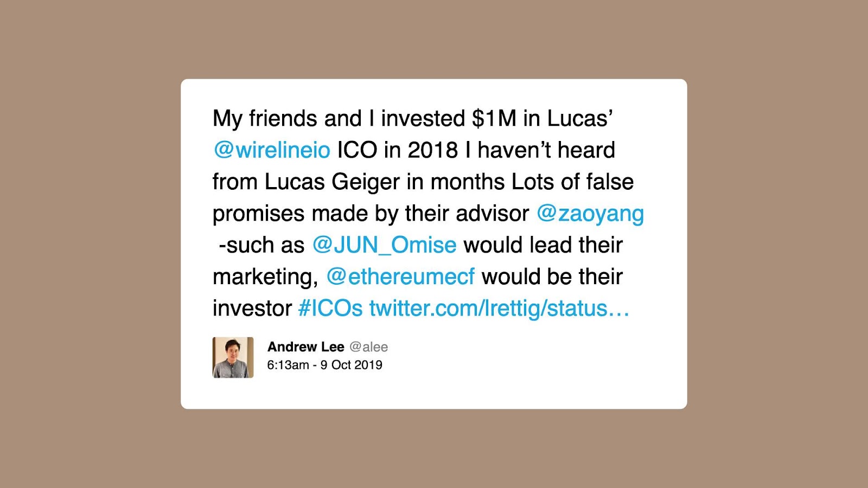Open the Andrew Lee display name

tap(306, 347)
